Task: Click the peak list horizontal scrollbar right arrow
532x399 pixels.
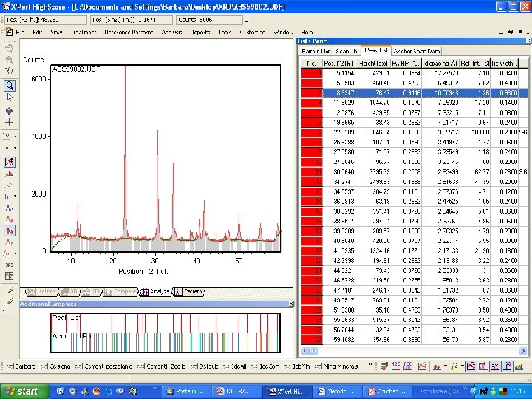Action: [x=523, y=351]
